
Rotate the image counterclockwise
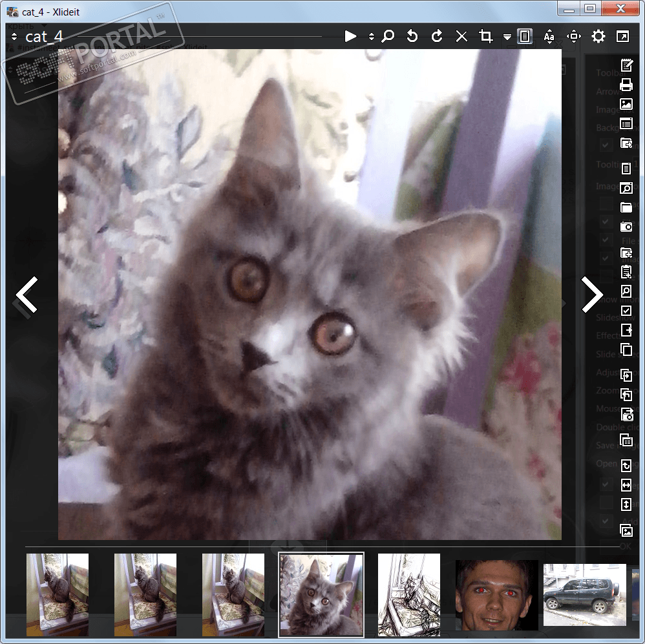(x=412, y=36)
